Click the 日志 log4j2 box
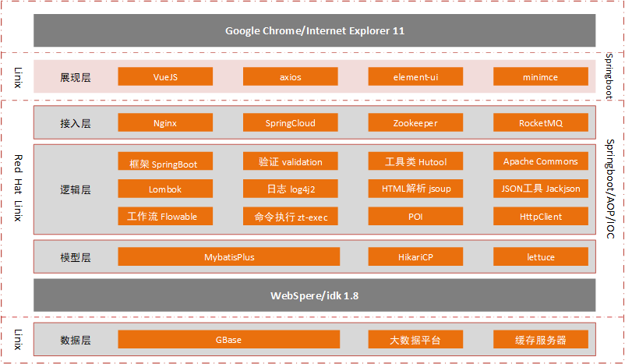The width and height of the screenshot is (625, 364). click(x=290, y=189)
